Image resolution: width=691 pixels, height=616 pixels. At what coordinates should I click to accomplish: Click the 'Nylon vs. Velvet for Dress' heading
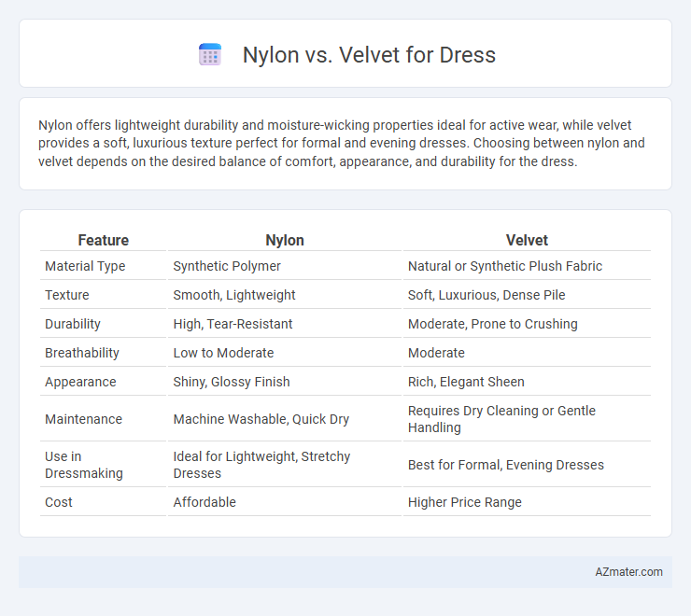(x=369, y=55)
